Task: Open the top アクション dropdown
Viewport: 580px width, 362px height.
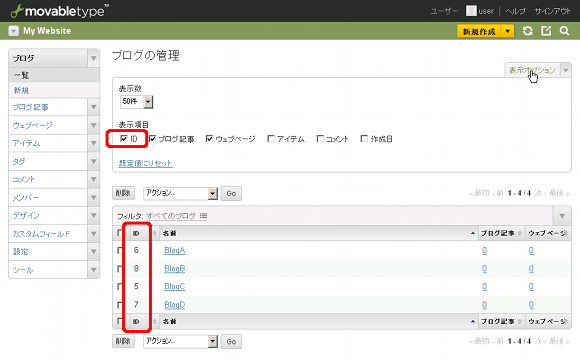Action: (181, 193)
